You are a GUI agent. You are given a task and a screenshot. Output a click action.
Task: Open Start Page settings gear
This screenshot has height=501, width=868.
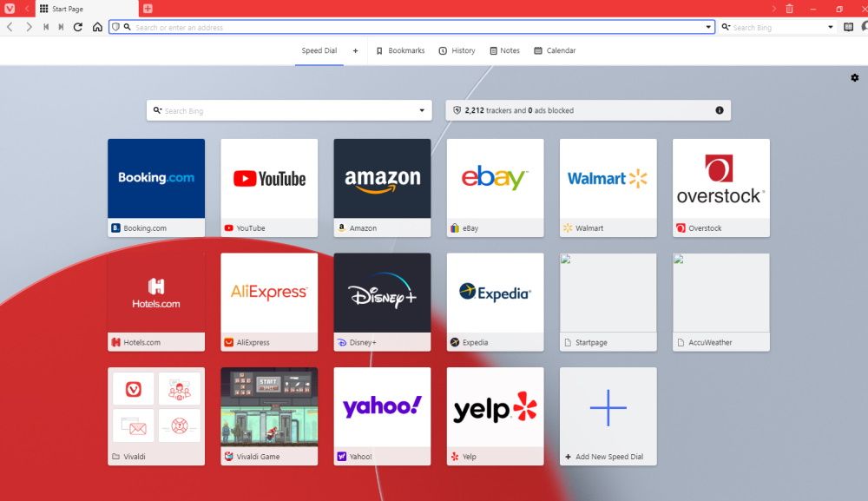855,78
